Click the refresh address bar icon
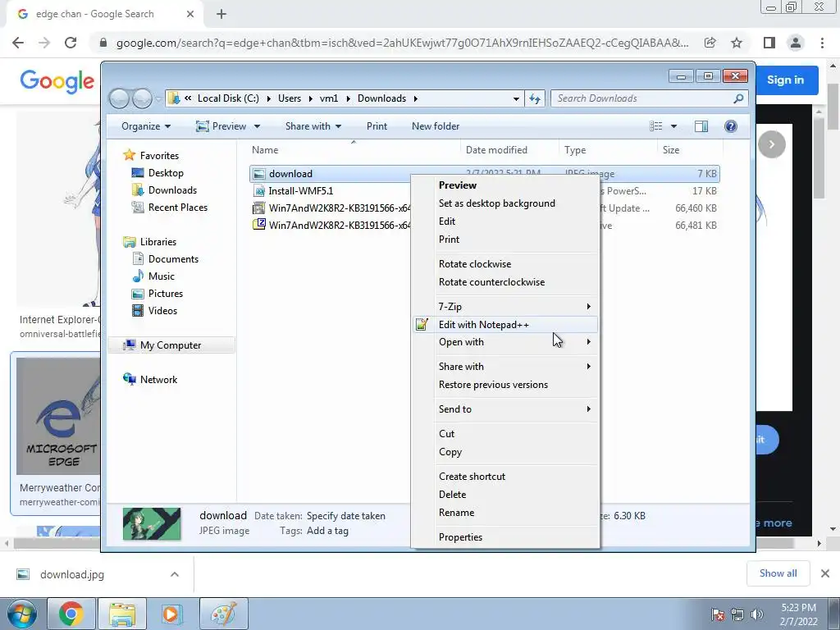 [535, 98]
